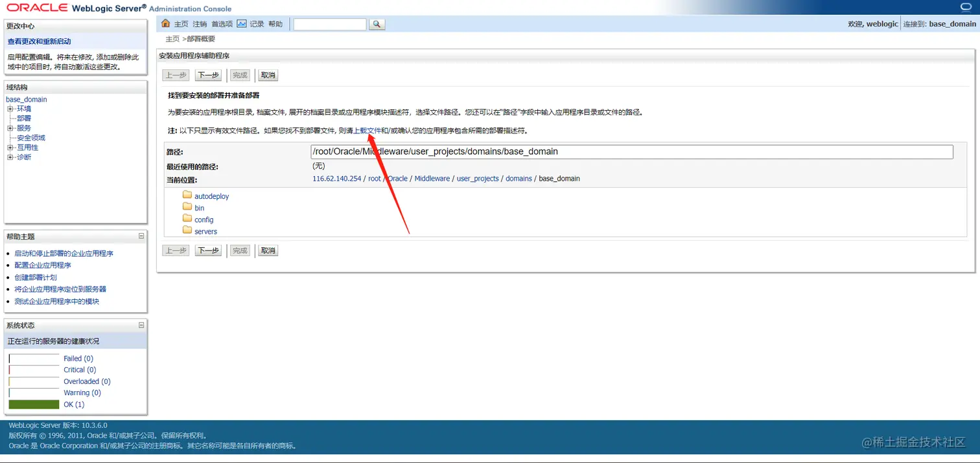Click the config folder icon
This screenshot has height=463, width=980.
click(x=187, y=218)
